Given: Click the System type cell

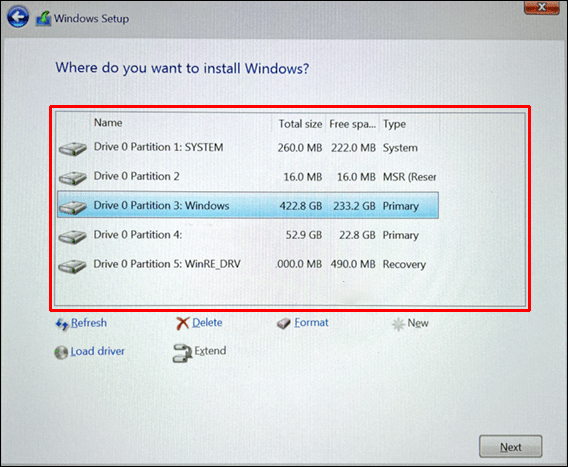Looking at the screenshot, I should click(x=400, y=148).
